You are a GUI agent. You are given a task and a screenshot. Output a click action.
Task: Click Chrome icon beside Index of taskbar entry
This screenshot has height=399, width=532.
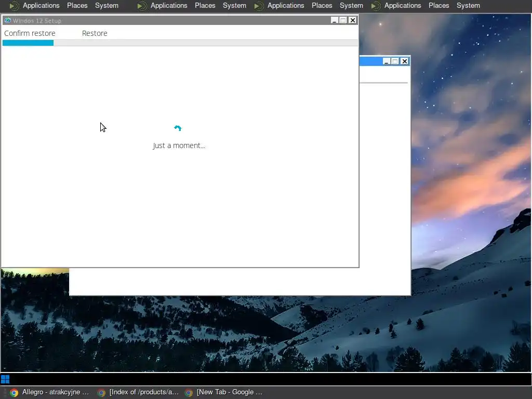coord(101,393)
